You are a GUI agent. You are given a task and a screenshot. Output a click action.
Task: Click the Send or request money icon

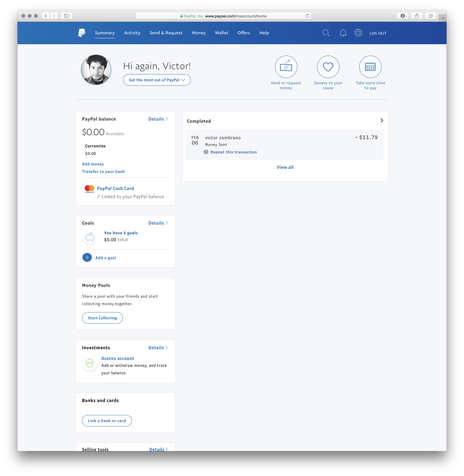(x=286, y=67)
